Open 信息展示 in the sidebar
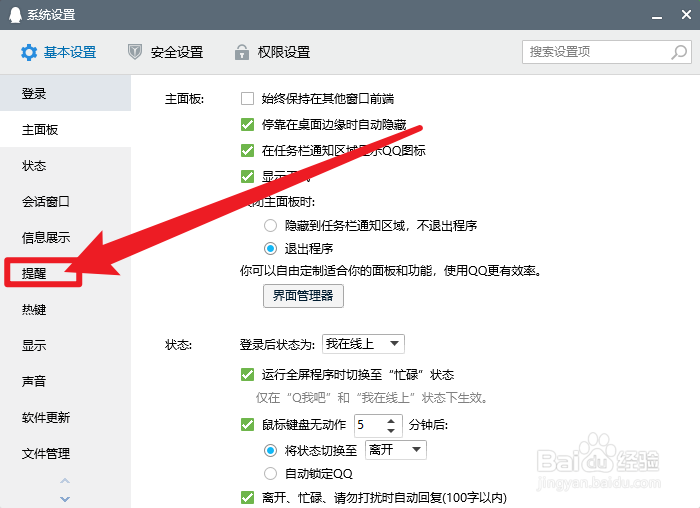700x508 pixels. click(66, 237)
